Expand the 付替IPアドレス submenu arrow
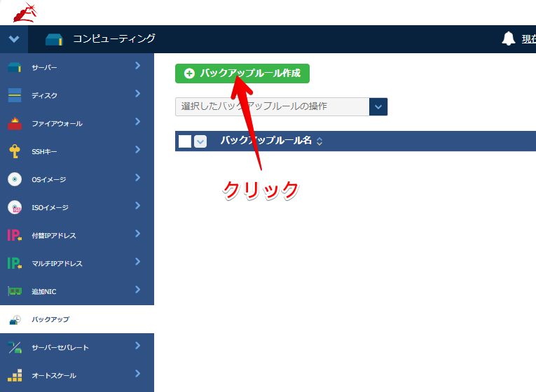This screenshot has height=392, width=536. (137, 234)
